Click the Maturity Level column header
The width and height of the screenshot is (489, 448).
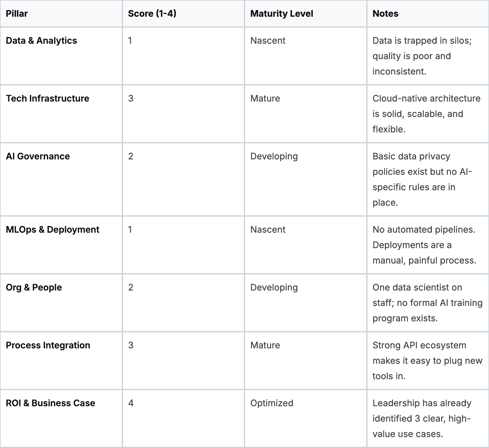(x=281, y=13)
